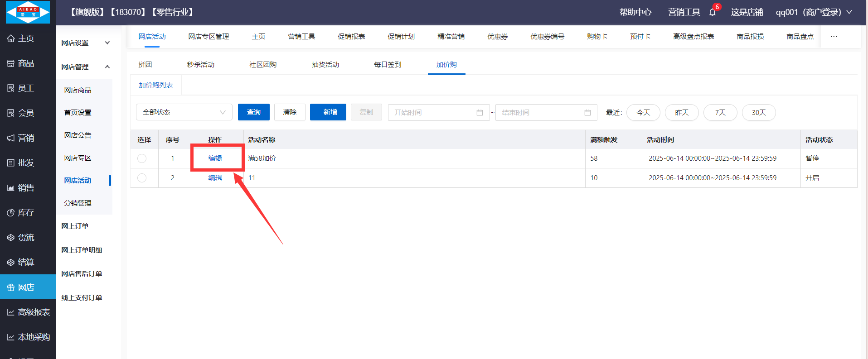Switch to the 优惠券 top tab
The image size is (868, 359).
(497, 37)
